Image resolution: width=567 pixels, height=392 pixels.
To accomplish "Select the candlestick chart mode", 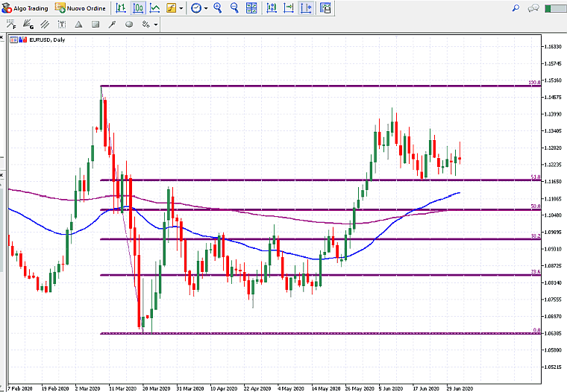I will tap(138, 8).
